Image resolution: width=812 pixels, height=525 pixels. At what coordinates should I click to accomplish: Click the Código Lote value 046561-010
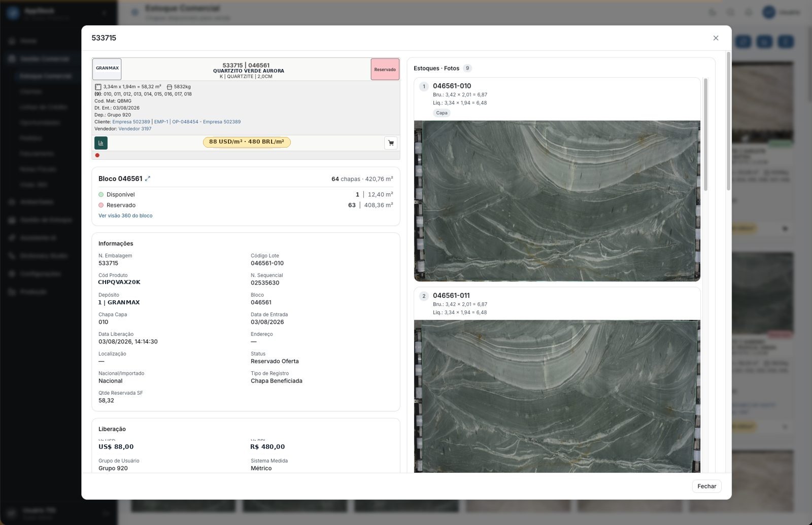[267, 263]
